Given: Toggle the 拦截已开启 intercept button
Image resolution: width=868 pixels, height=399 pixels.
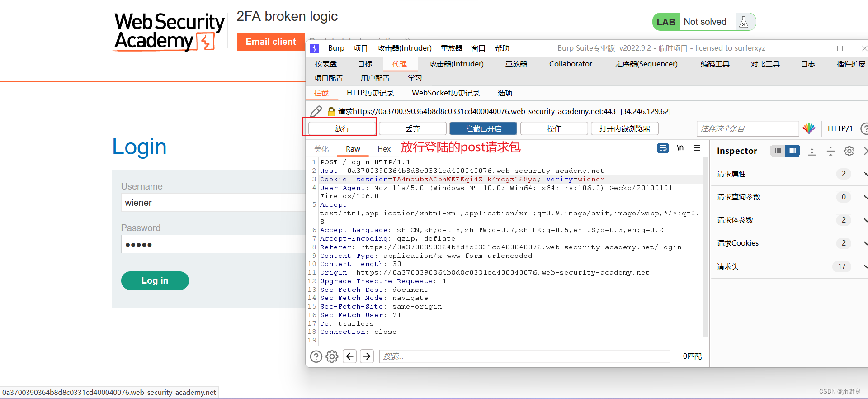Looking at the screenshot, I should pos(483,128).
